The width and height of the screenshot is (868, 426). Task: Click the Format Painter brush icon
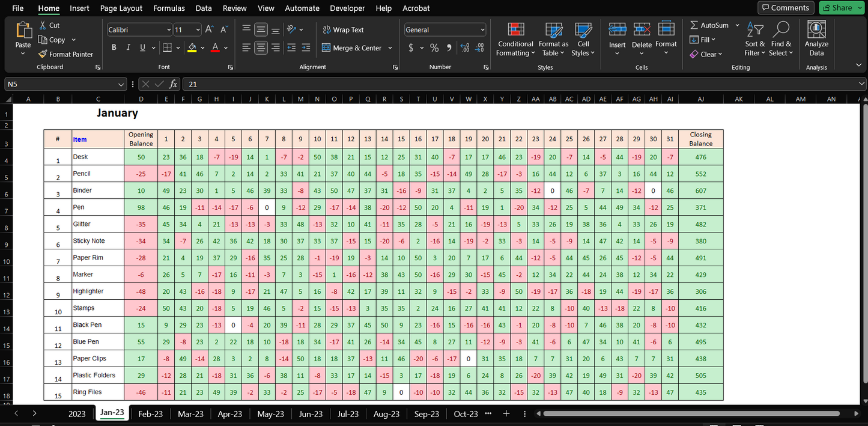(x=43, y=54)
